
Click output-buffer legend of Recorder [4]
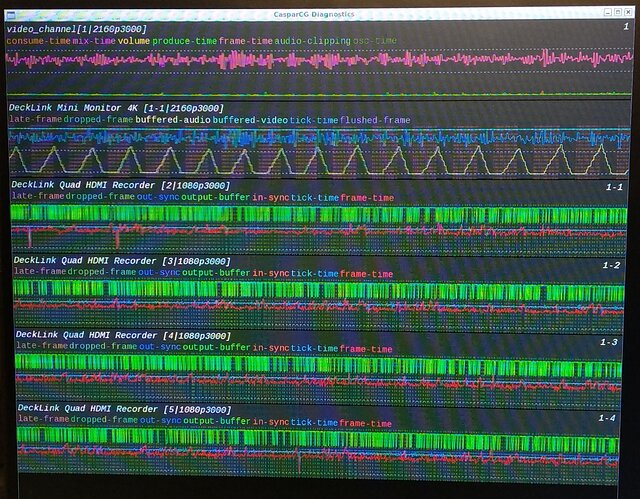point(216,347)
